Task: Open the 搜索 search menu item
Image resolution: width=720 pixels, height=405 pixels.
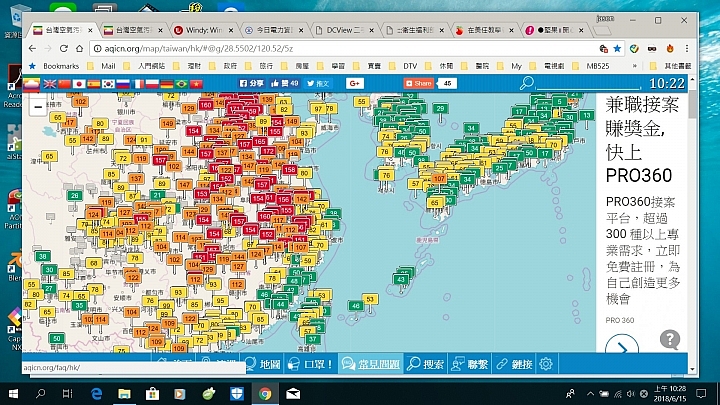Action: pos(426,364)
